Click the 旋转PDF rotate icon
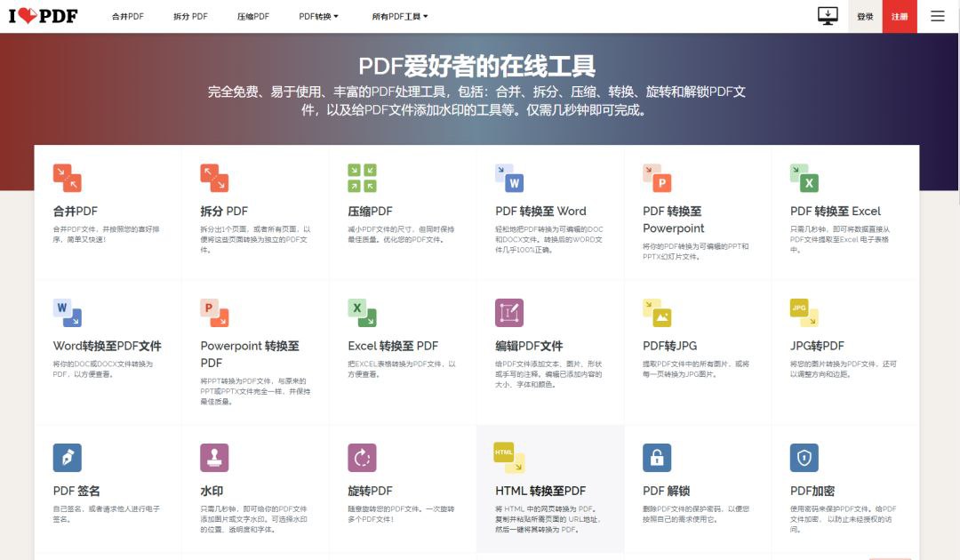The image size is (960, 560). tap(362, 458)
